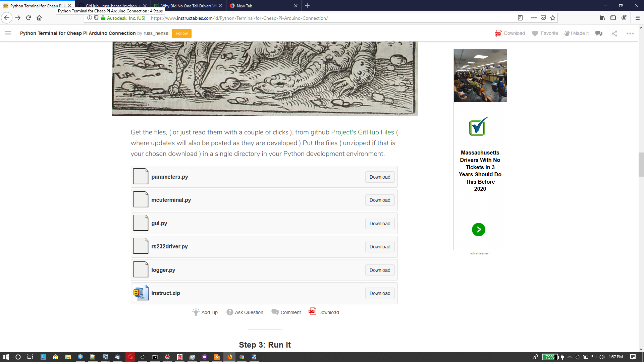Go to Firefox home page icon
The image size is (644, 362).
pyautogui.click(x=39, y=18)
